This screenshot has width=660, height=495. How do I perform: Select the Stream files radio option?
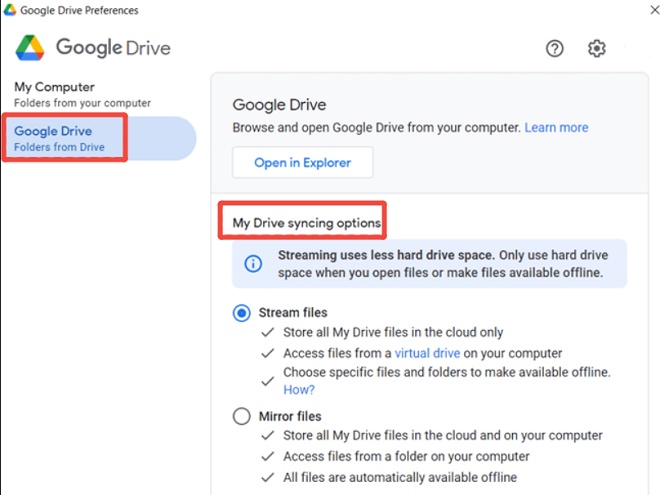[242, 313]
